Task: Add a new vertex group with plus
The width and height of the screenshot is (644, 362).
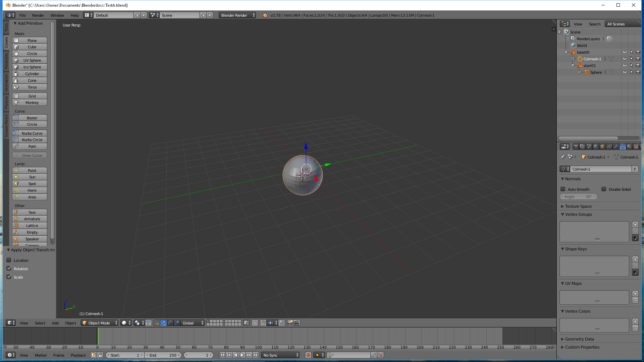Action: (x=635, y=225)
